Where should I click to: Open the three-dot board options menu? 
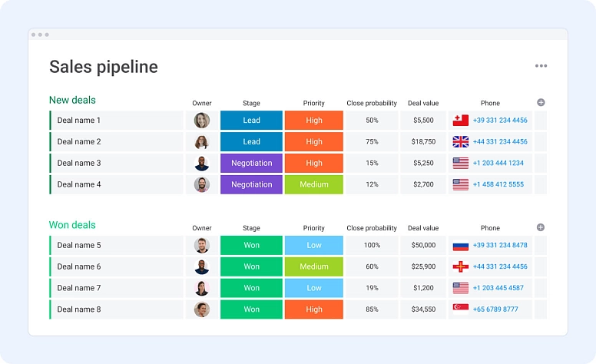[x=541, y=66]
